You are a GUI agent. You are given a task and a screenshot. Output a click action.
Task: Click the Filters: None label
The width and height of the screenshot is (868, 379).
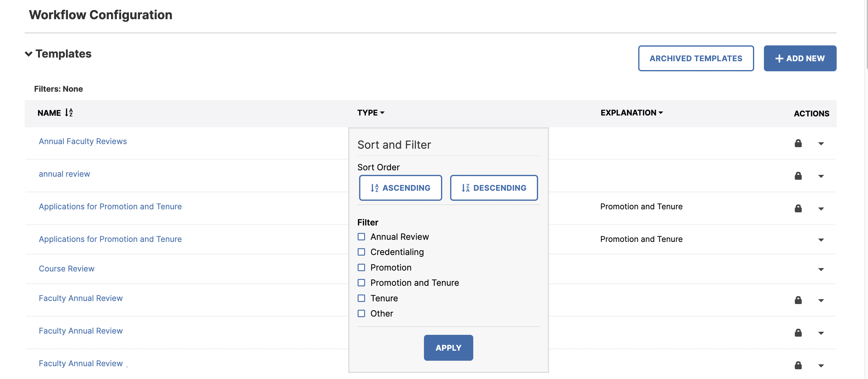(58, 89)
